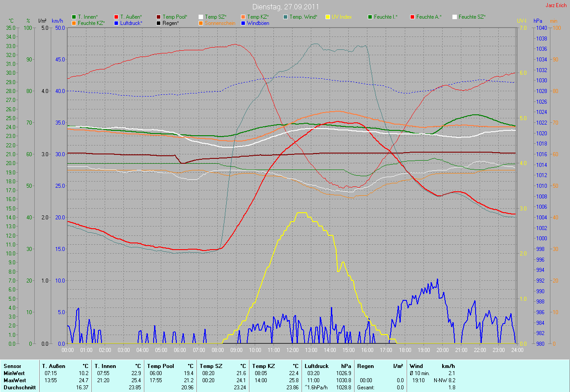This screenshot has height=392, width=570.
Task: Select the 'T. Innen*' legend label
Action: [x=88, y=17]
